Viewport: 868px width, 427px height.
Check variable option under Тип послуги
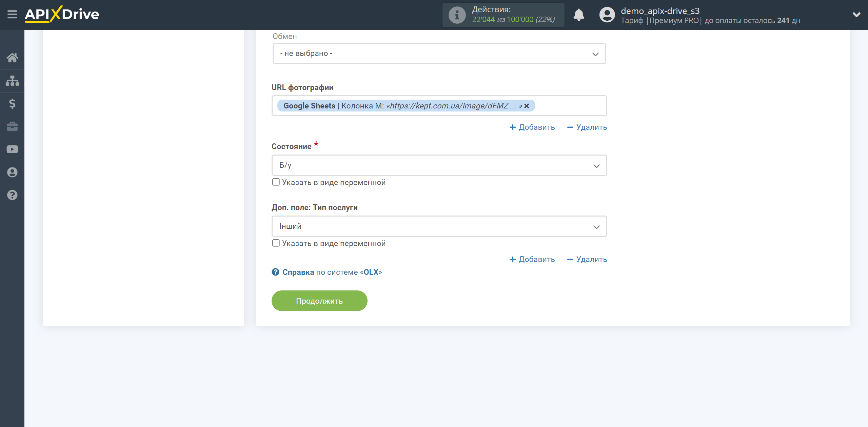tap(276, 243)
